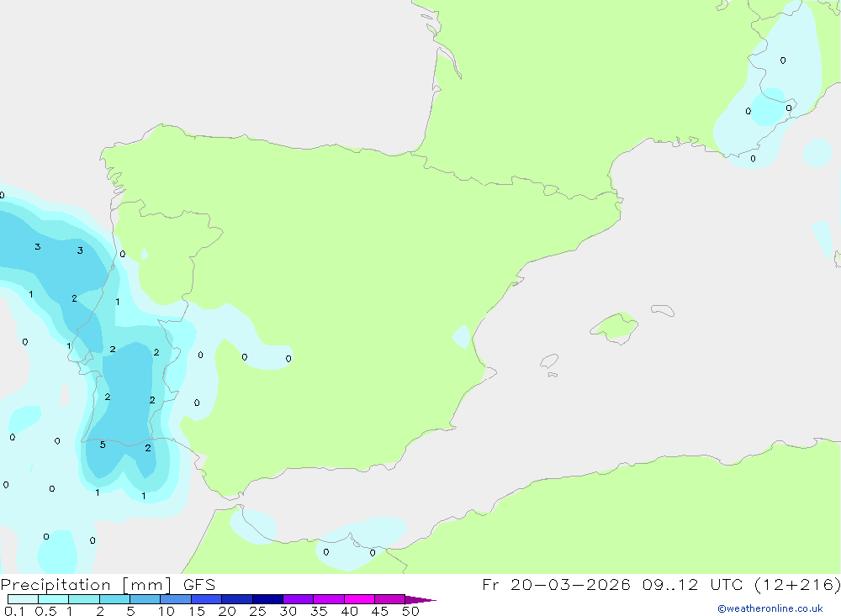Click the '(12+216)' forecast offset text
The image size is (841, 616).
tap(797, 585)
